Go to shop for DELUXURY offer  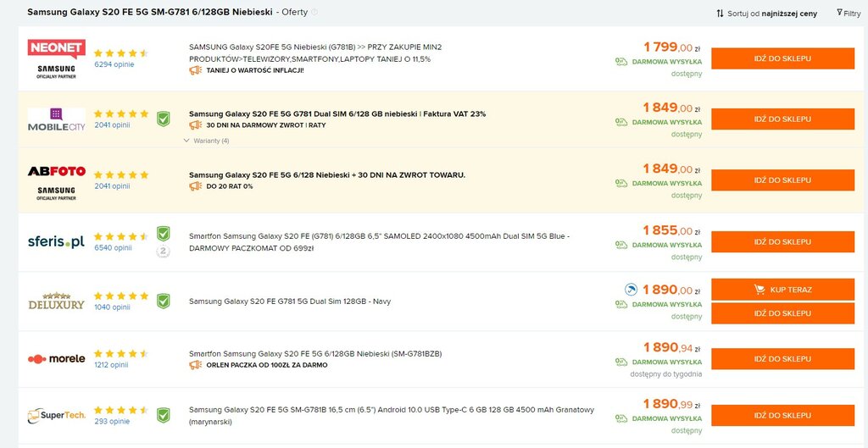pyautogui.click(x=782, y=313)
